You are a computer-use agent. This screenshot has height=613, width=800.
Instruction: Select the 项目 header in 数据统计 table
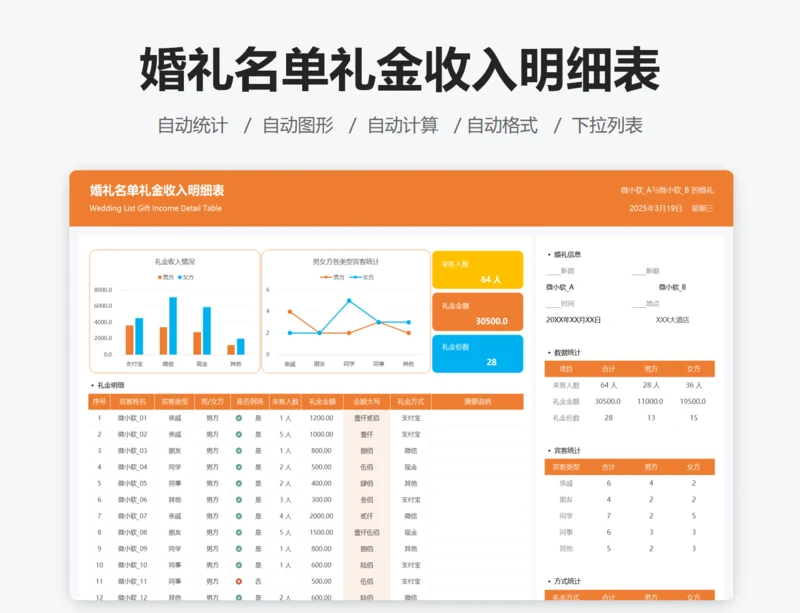coord(566,369)
